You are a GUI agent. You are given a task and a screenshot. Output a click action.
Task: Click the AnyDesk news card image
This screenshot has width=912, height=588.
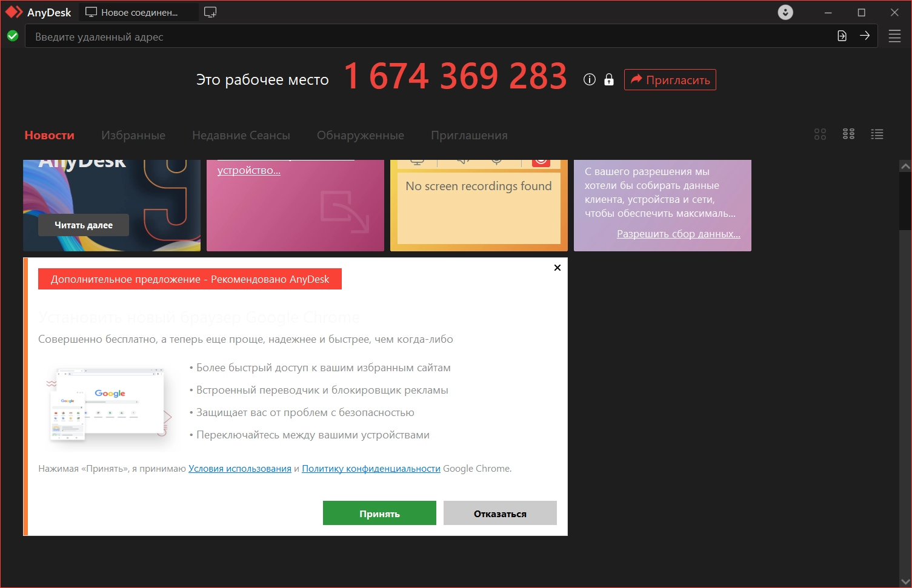click(x=112, y=205)
